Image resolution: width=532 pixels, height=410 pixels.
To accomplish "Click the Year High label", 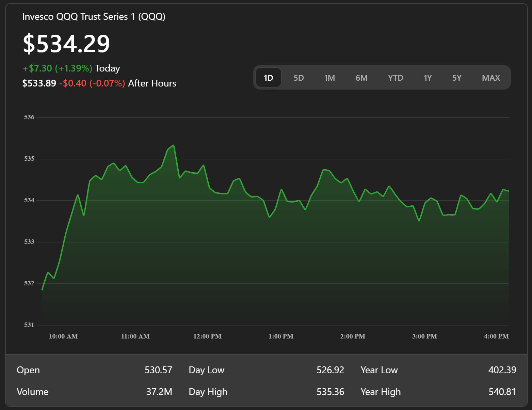I will tap(381, 392).
